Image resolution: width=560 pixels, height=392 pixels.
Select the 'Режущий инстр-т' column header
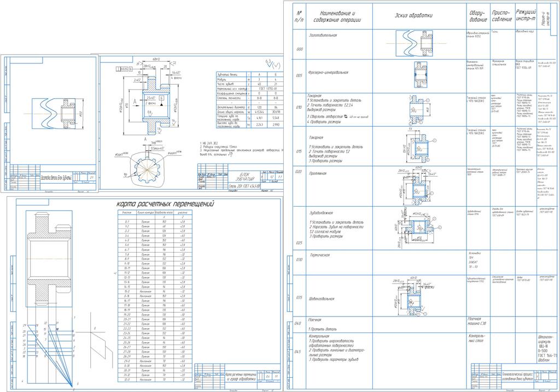[x=525, y=16]
